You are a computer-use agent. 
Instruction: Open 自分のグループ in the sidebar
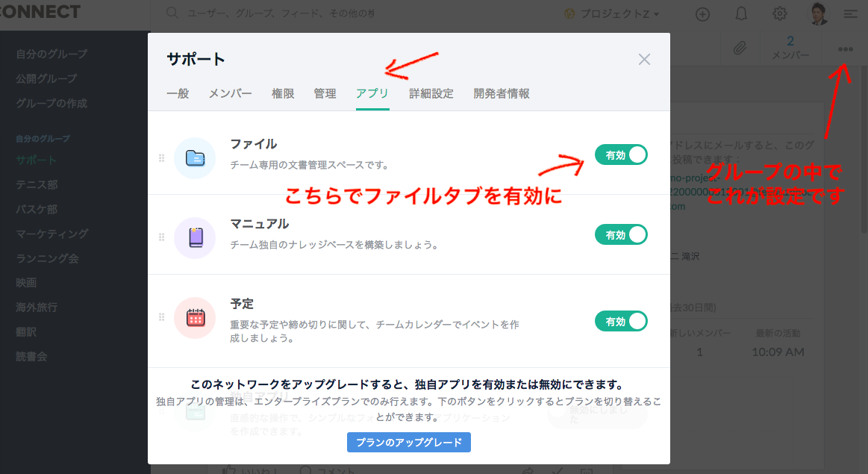tap(51, 54)
